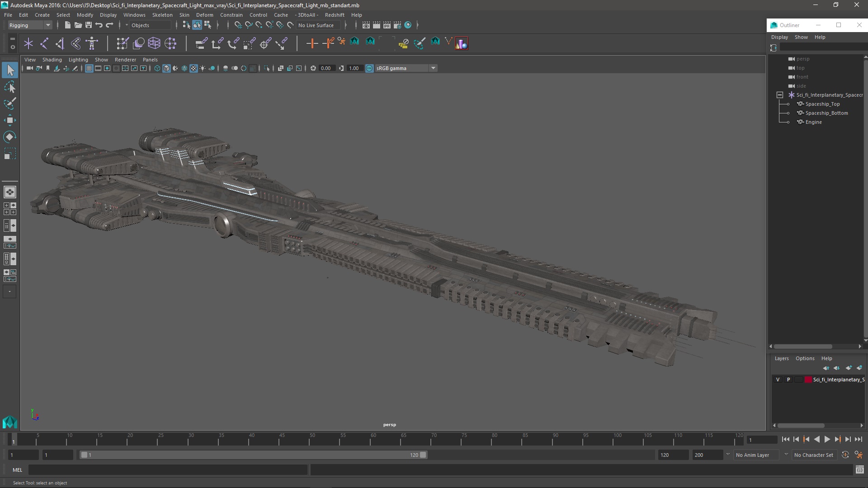Toggle the viewport grid display
Viewport: 868px width, 488px height.
(x=89, y=68)
